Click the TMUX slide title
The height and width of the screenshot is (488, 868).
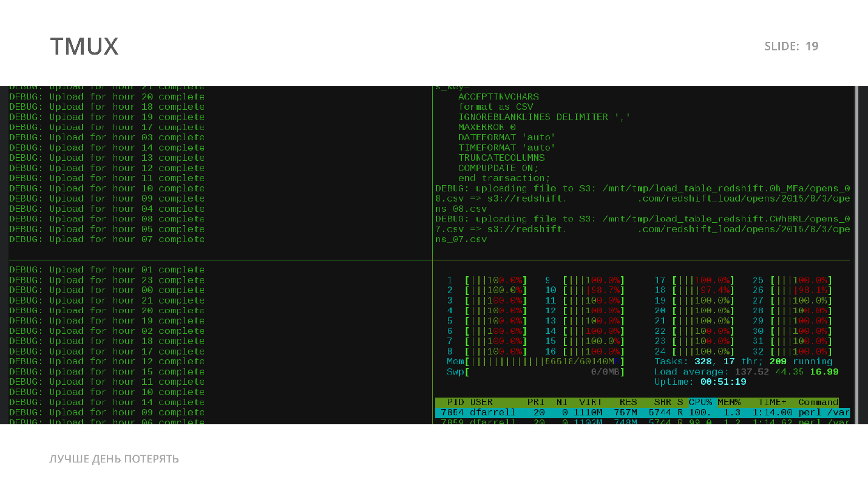point(84,46)
